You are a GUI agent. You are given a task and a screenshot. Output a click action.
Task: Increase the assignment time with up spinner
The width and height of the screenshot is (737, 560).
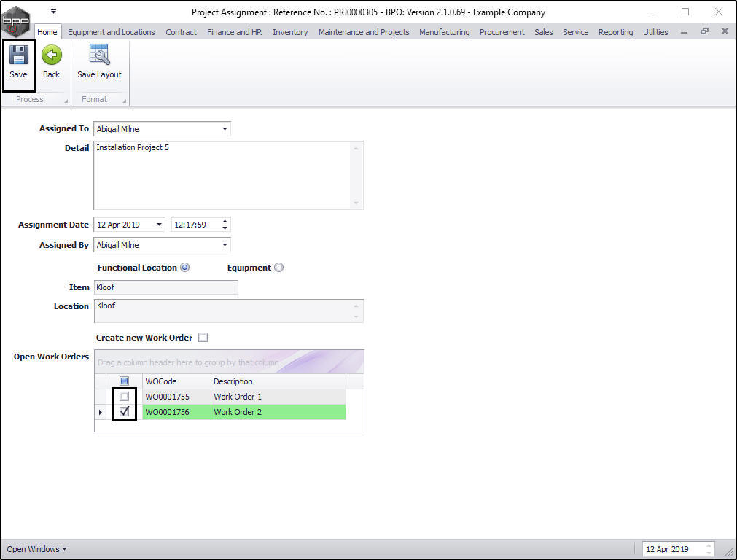[x=225, y=221]
